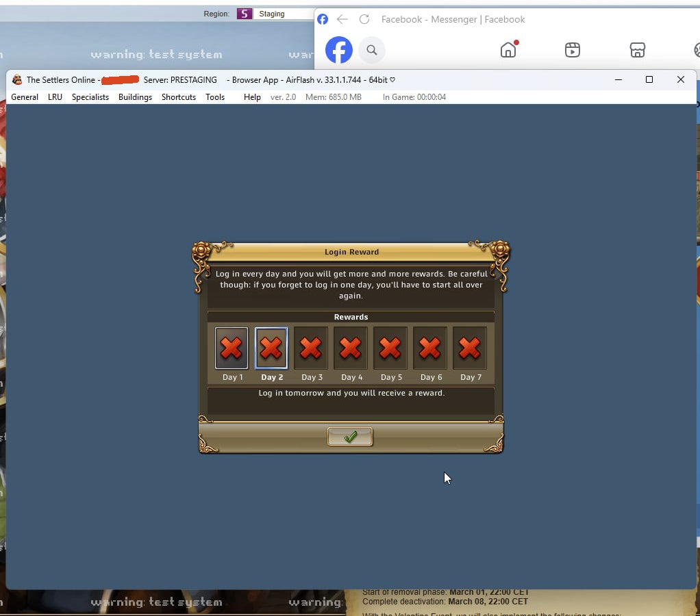Open the Tools menu

(x=215, y=97)
